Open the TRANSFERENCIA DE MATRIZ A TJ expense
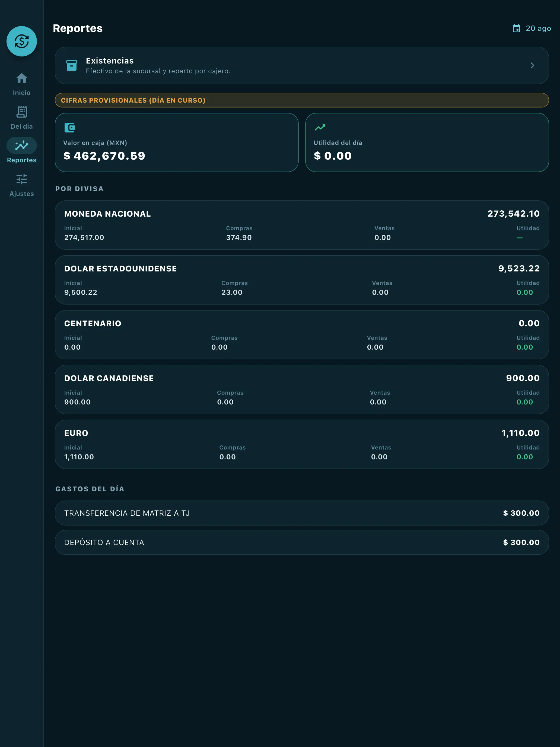Viewport: 560px width, 747px height. point(302,513)
